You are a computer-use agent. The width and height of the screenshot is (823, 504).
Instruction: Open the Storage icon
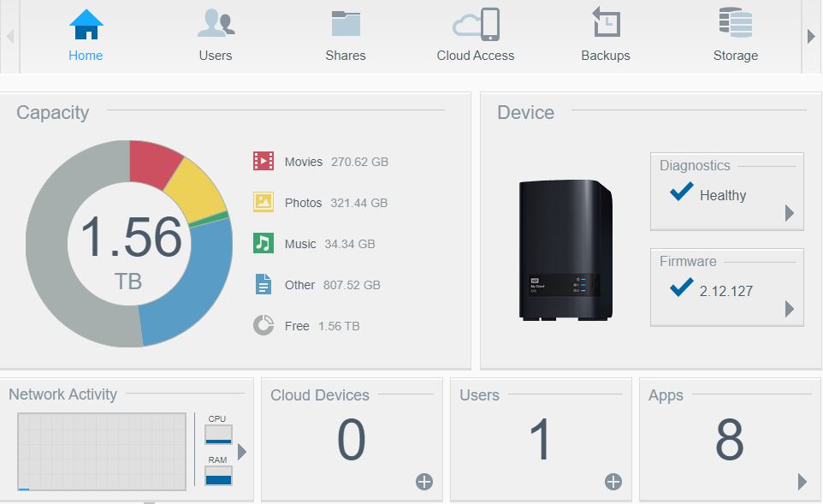(x=736, y=22)
